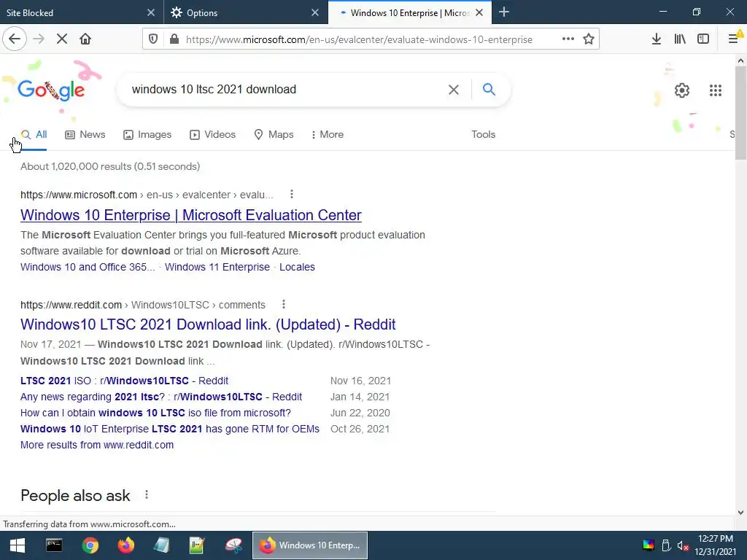Open Windows 10 Enterprise Microsoft Evaluation Center result

191,215
